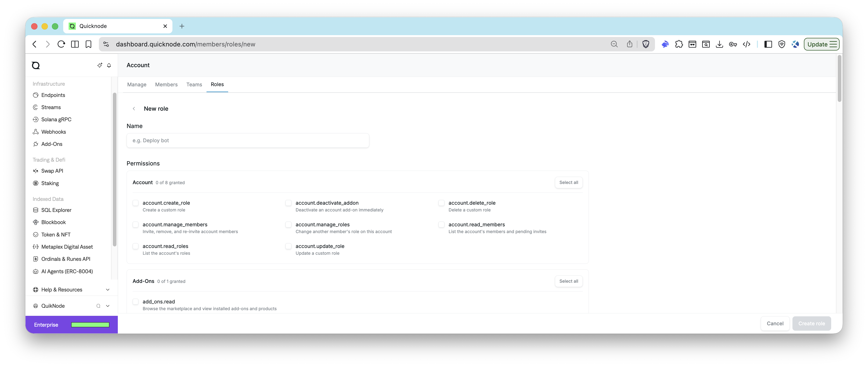Click the Create role button
Screen dimensions: 868x367
tap(811, 323)
